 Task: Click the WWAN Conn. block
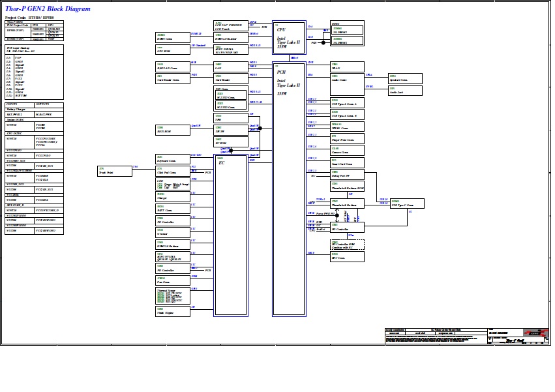347,127
